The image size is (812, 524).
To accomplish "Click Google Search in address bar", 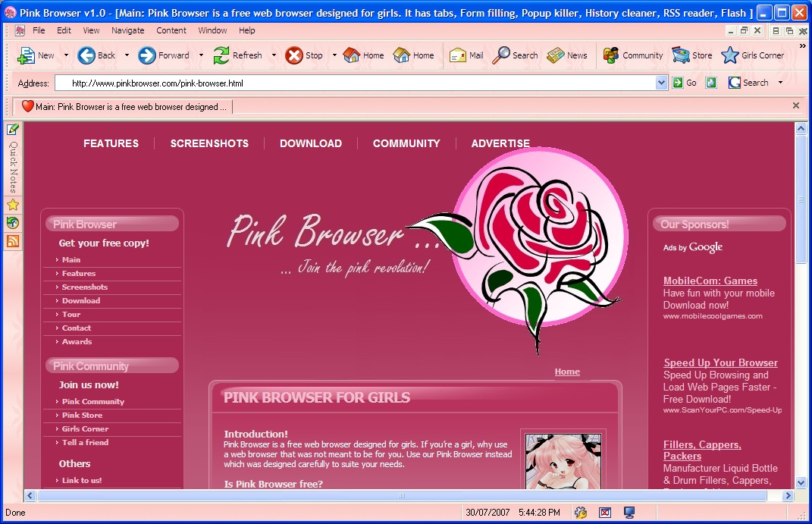I will coord(748,83).
